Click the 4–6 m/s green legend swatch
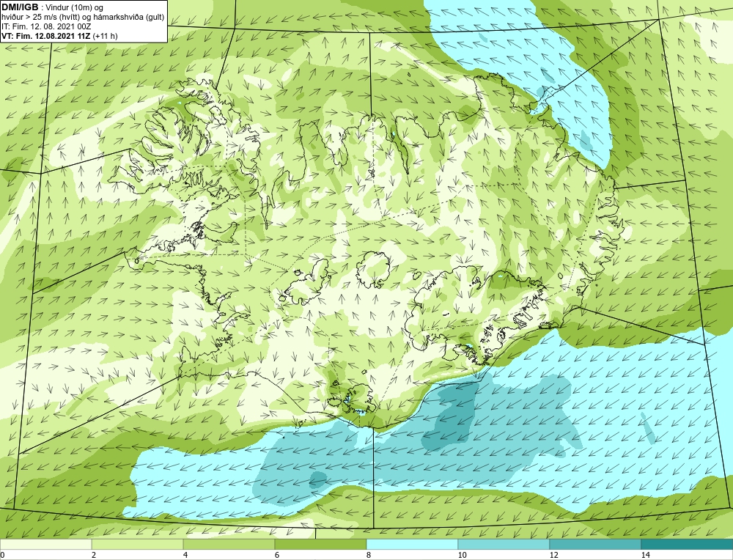The width and height of the screenshot is (733, 560). pyautogui.click(x=229, y=545)
